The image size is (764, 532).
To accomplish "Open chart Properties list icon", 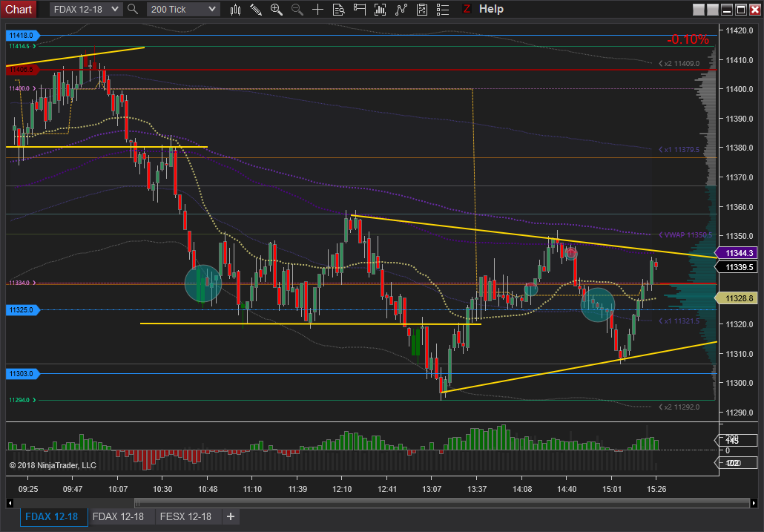I will pyautogui.click(x=442, y=9).
